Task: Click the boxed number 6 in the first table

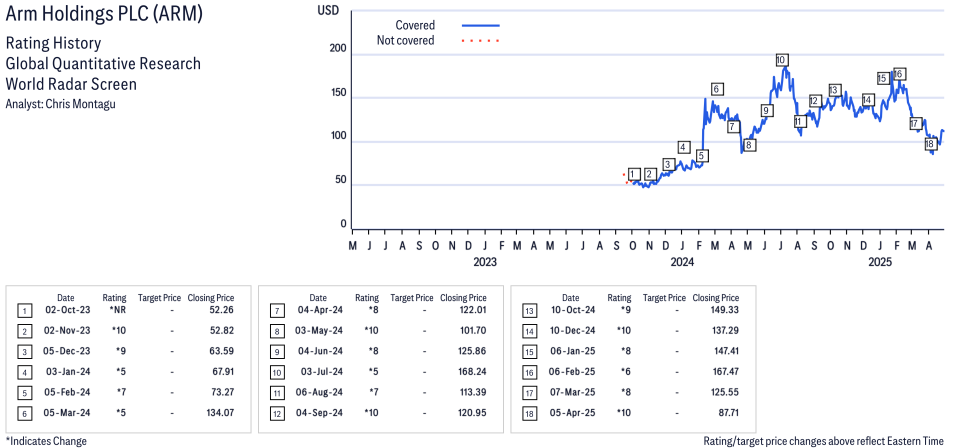Action: tap(23, 413)
